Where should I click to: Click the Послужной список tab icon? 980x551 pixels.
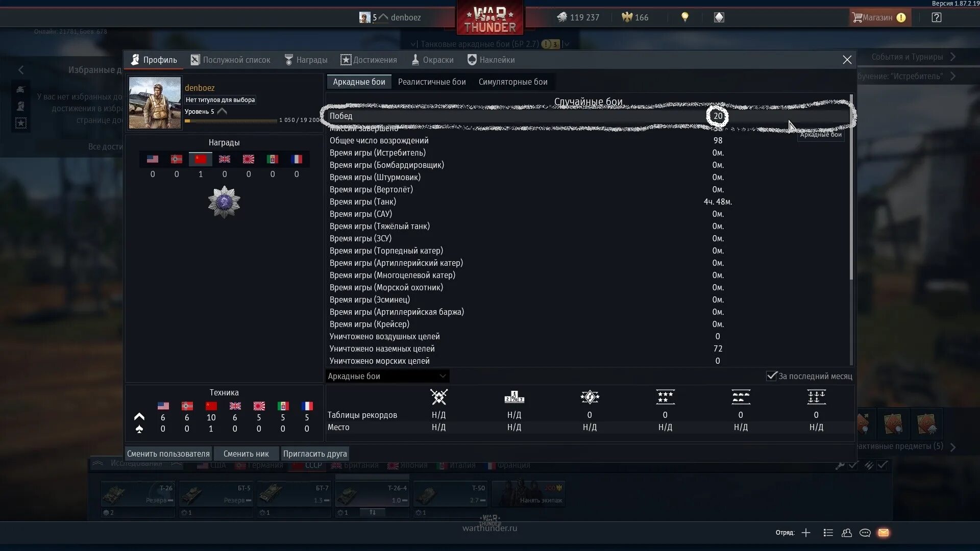click(x=194, y=59)
